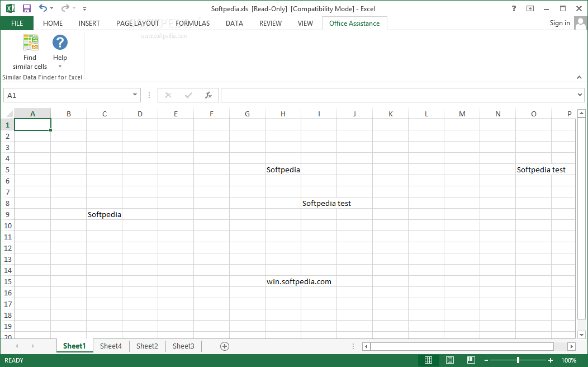This screenshot has height=367, width=588.
Task: Click zoom in plus button
Action: click(550, 360)
